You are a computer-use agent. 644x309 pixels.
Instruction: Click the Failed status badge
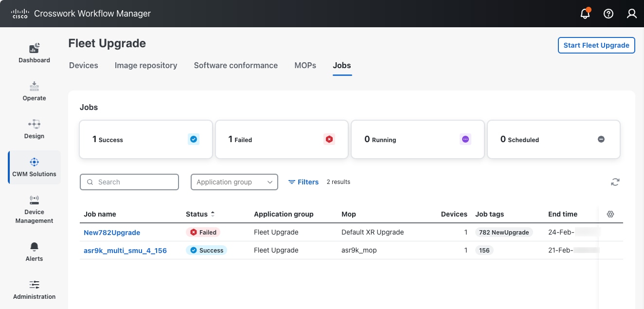click(203, 233)
